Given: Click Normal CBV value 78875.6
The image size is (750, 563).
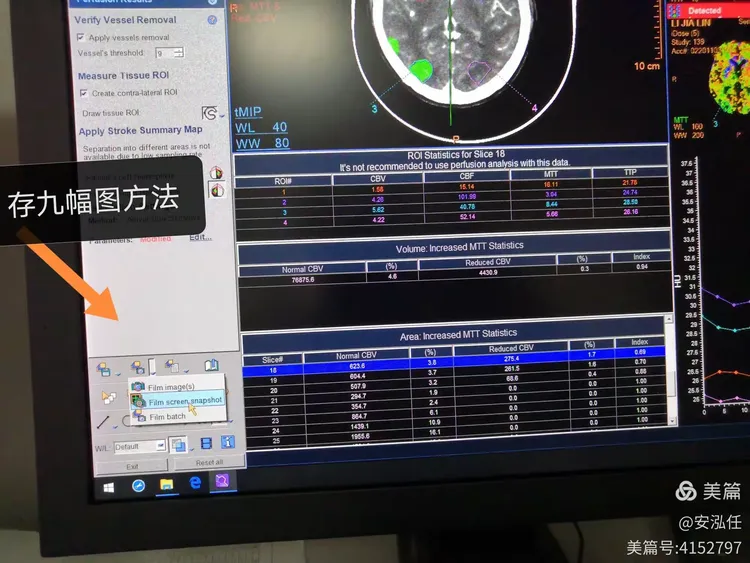Looking at the screenshot, I should pyautogui.click(x=303, y=280).
